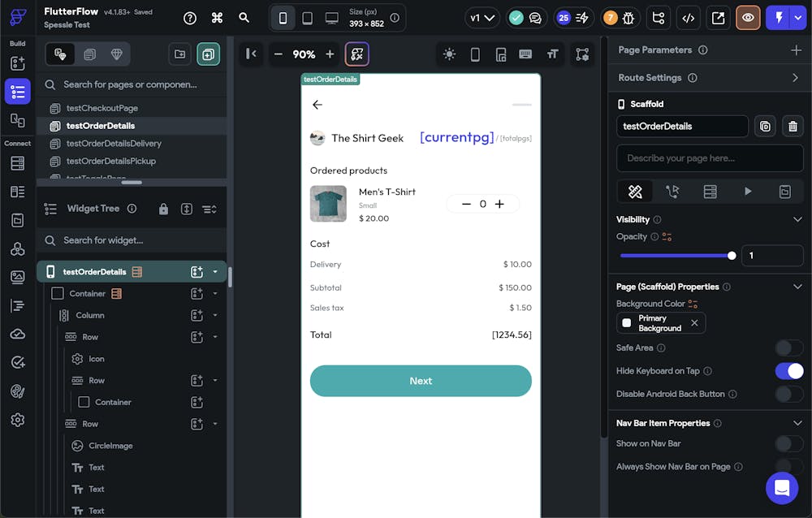
Task: Collapse the Visibility section
Action: pyautogui.click(x=797, y=219)
